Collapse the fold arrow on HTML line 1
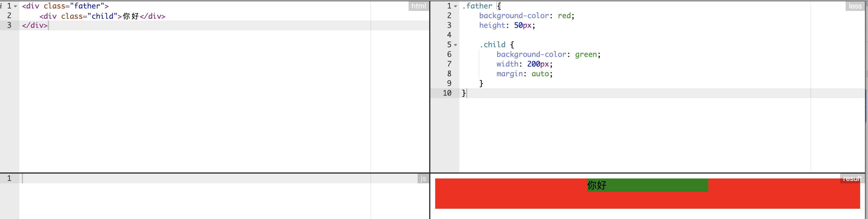 pos(15,6)
